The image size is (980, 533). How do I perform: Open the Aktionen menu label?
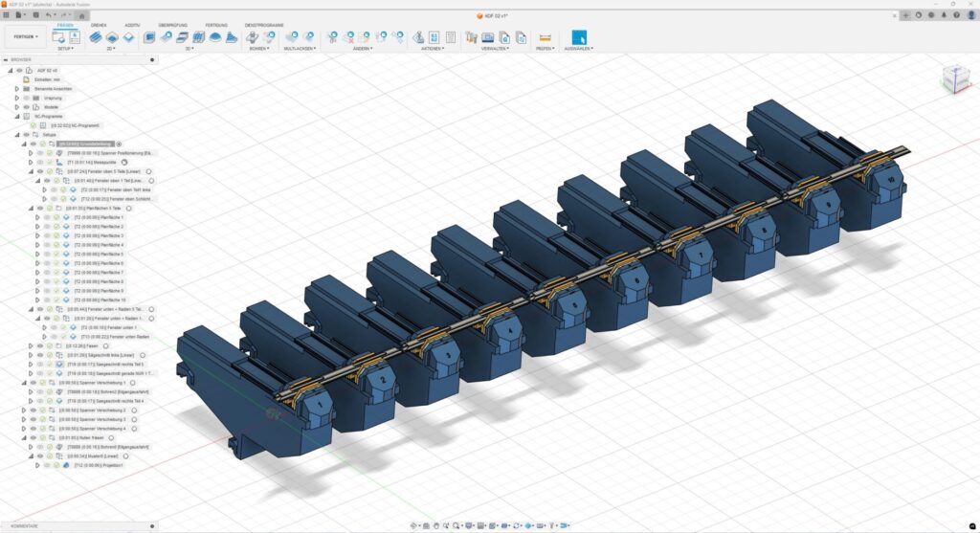pos(433,48)
